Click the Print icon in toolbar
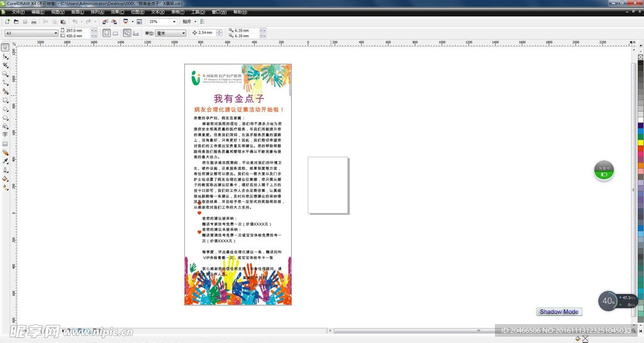This screenshot has width=644, height=343. coord(33,21)
